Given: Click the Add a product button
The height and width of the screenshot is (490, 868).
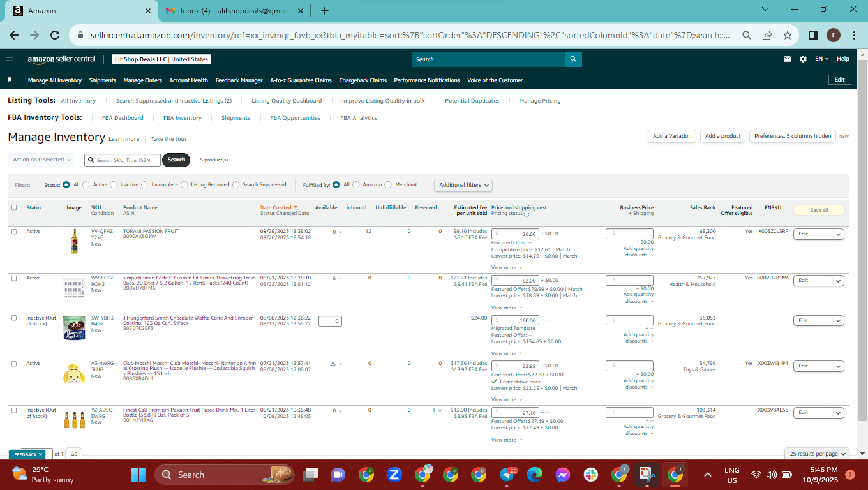Looking at the screenshot, I should (x=723, y=136).
